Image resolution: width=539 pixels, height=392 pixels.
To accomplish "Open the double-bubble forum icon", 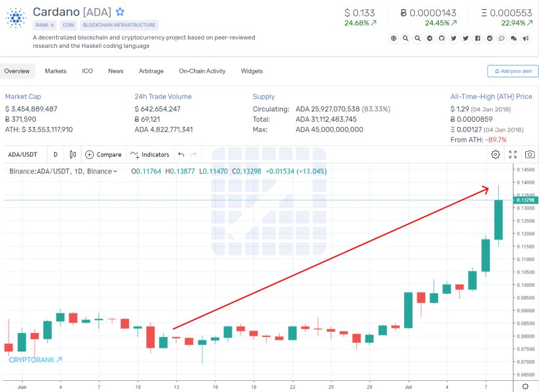I will 514,38.
